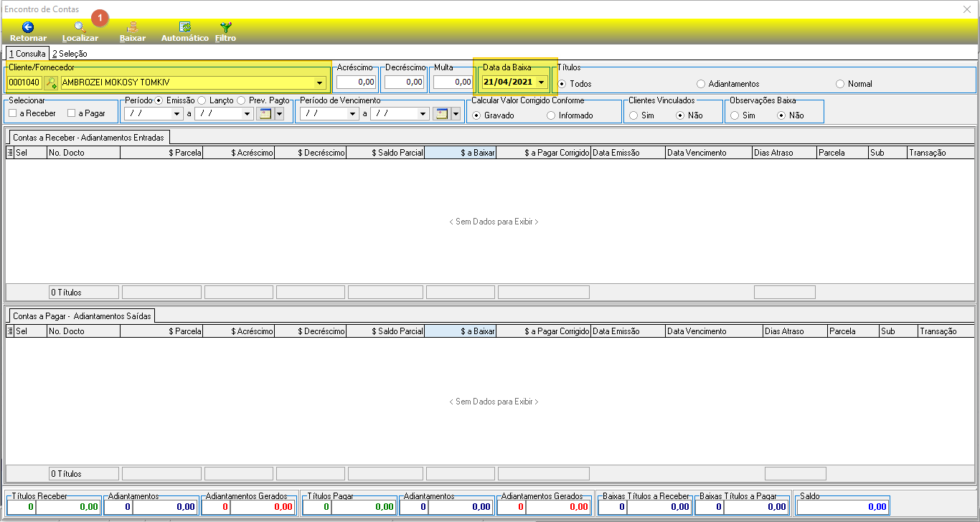Click the Saldo total value box
980x522 pixels.
[842, 506]
